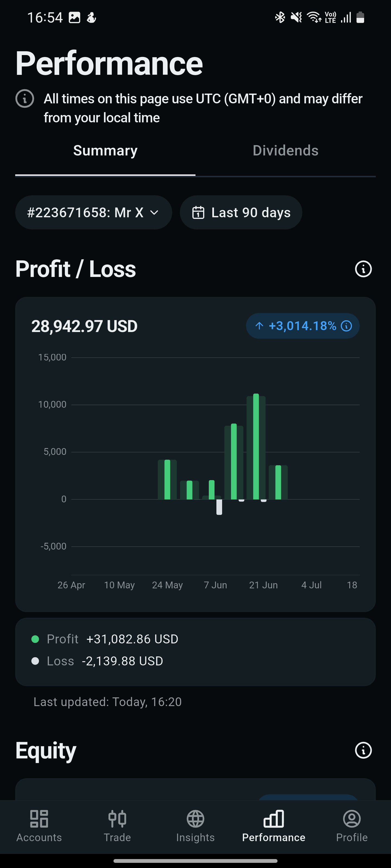Viewport: 391px width, 868px height.
Task: Tap the green Profit legend dot
Action: pyautogui.click(x=35, y=639)
